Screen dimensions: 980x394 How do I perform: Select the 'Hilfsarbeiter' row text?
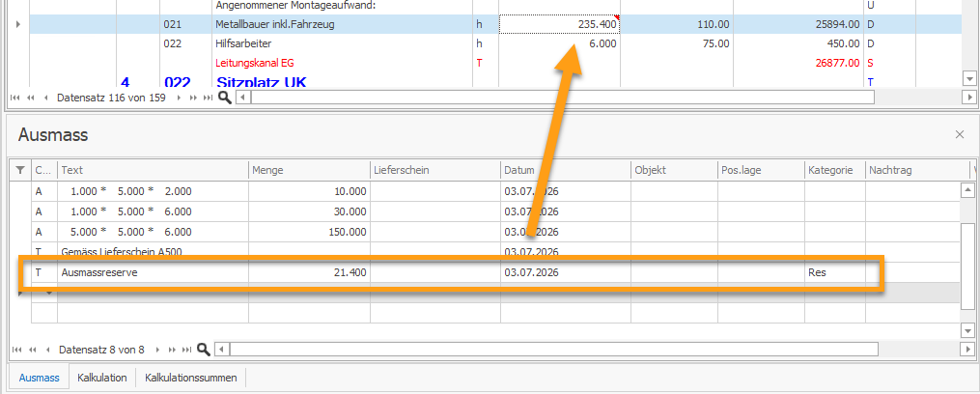pos(242,43)
